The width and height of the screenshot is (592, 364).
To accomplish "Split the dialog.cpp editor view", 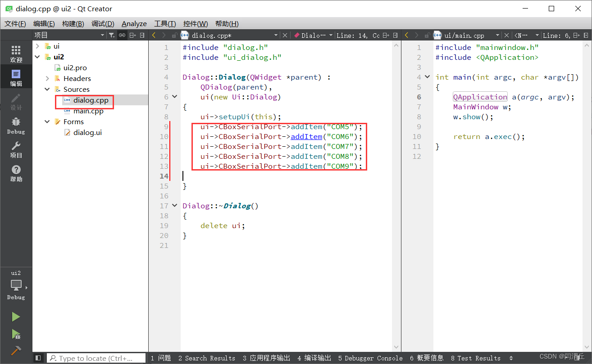I will pyautogui.click(x=385, y=35).
